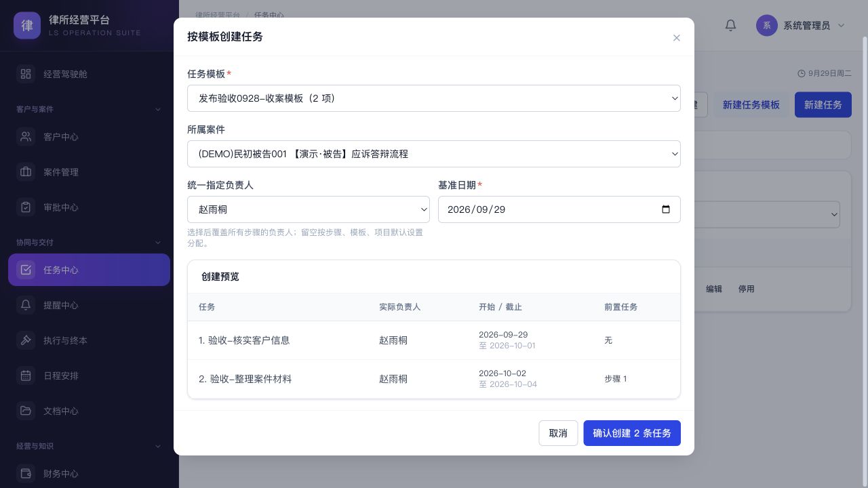Viewport: 868px width, 488px height.
Task: Click 确认创建 2 条任务 button
Action: [x=632, y=433]
